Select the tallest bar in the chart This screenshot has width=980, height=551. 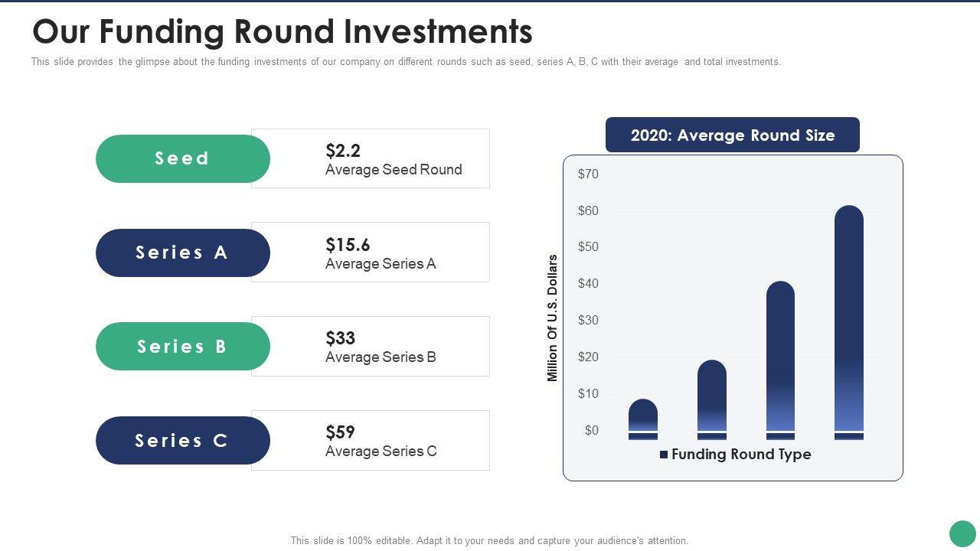[x=849, y=318]
